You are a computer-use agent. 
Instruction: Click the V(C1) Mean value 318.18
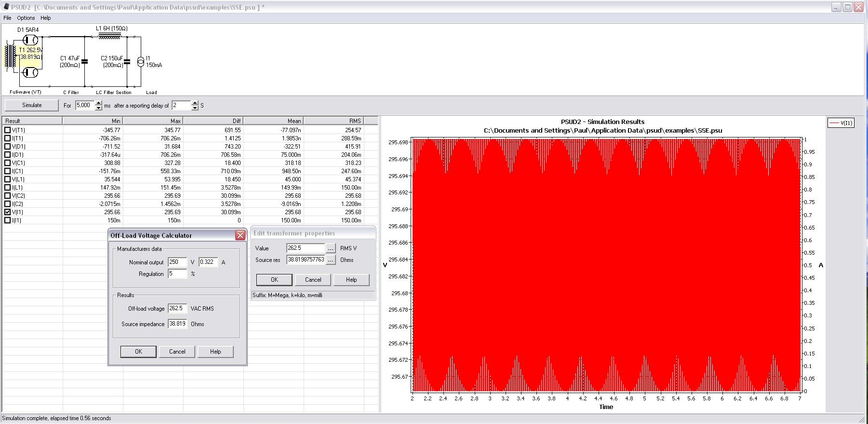(x=293, y=163)
